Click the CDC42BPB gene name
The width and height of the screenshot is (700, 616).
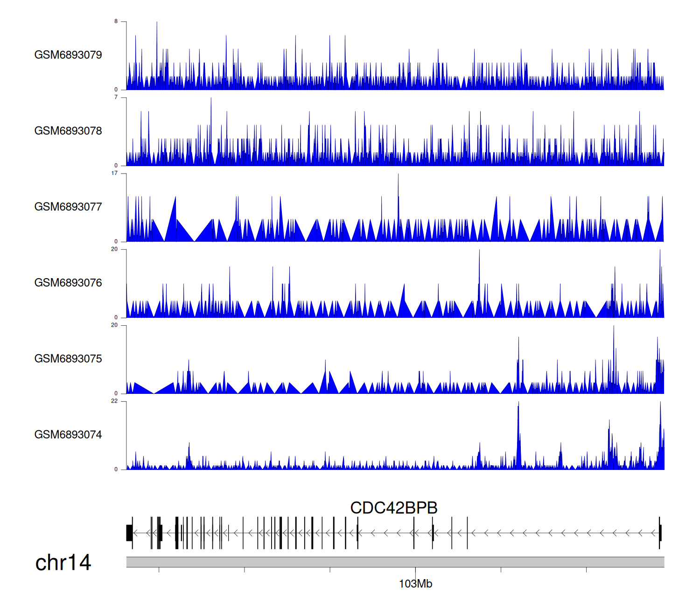[x=393, y=508]
